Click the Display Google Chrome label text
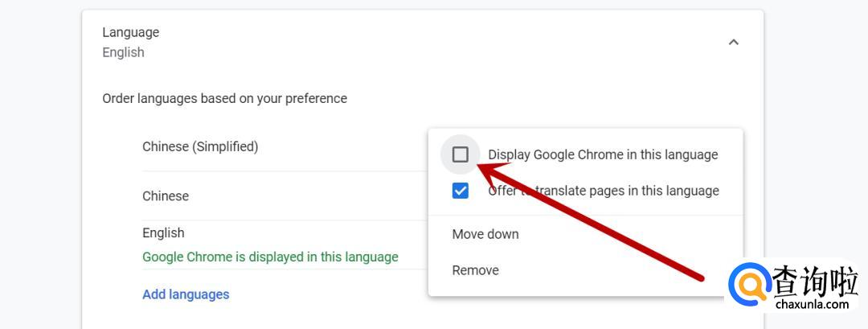The image size is (868, 329). pyautogui.click(x=603, y=154)
